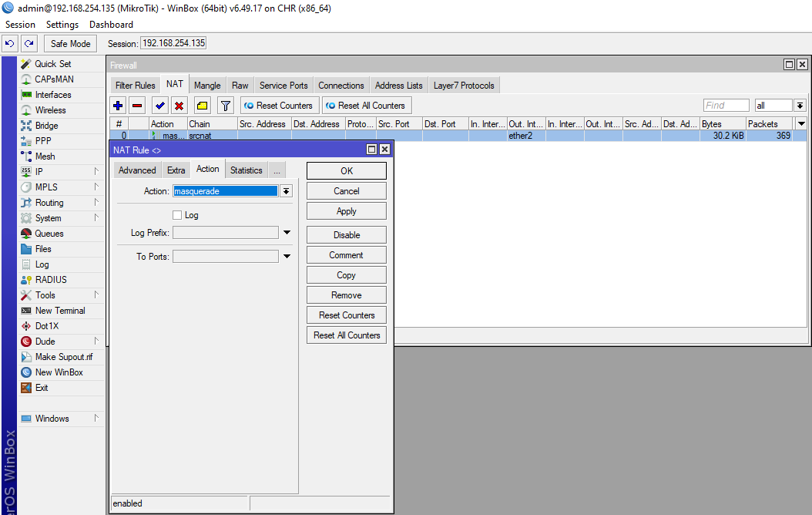Click the To Ports input field

(225, 257)
